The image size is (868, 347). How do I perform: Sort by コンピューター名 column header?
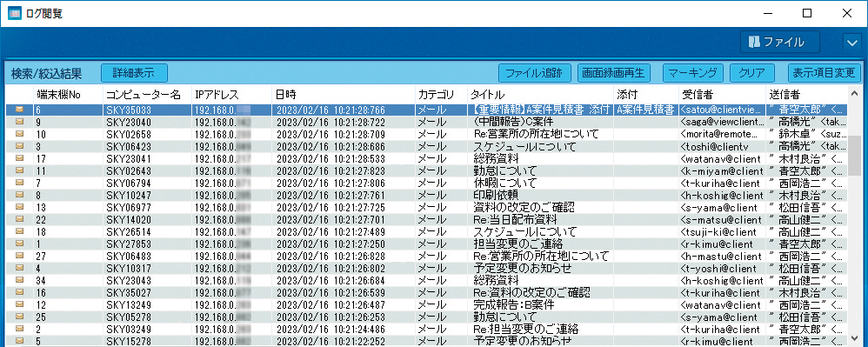pos(147,94)
